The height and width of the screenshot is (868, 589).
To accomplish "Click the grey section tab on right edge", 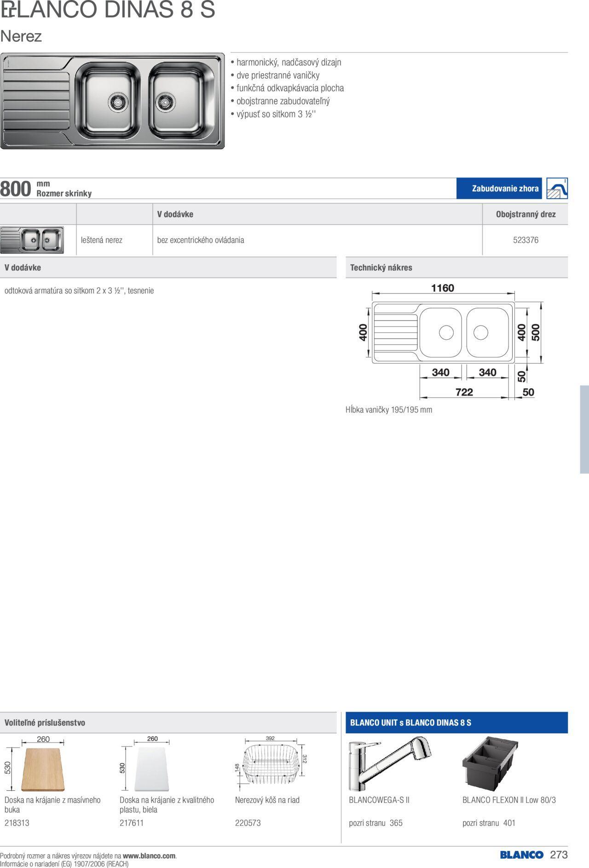I will point(584,429).
